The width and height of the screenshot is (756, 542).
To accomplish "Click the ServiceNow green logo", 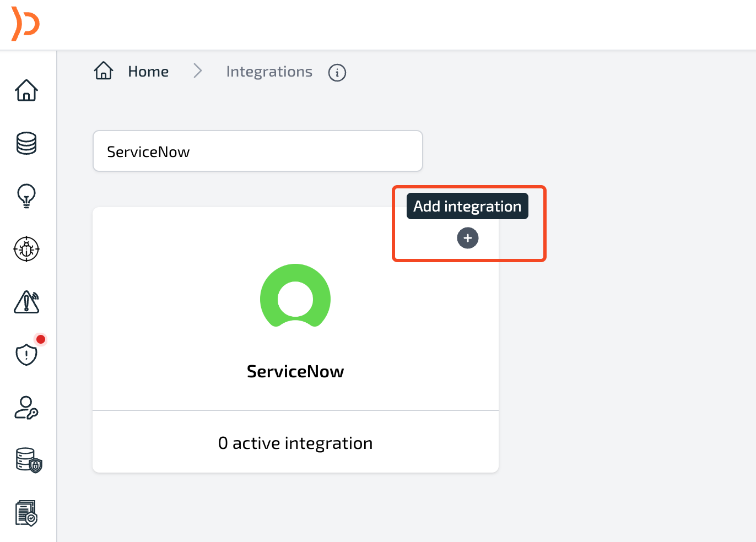I will [x=295, y=296].
